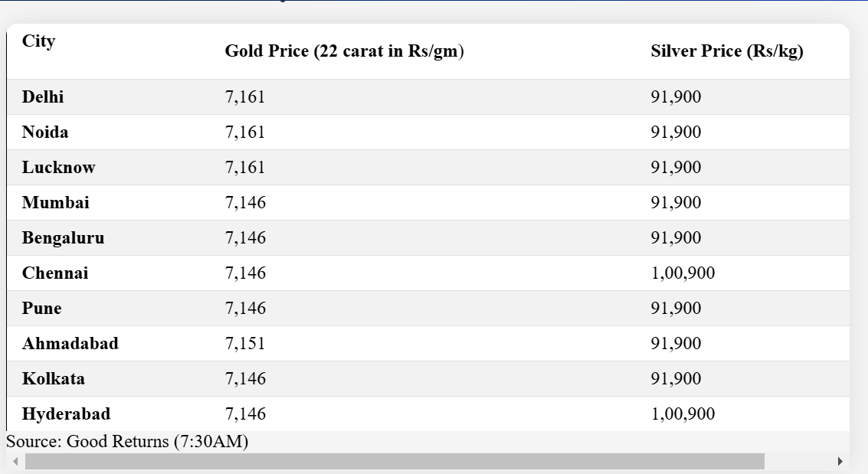Click the Source: Good Returns text
868x474 pixels.
point(127,442)
